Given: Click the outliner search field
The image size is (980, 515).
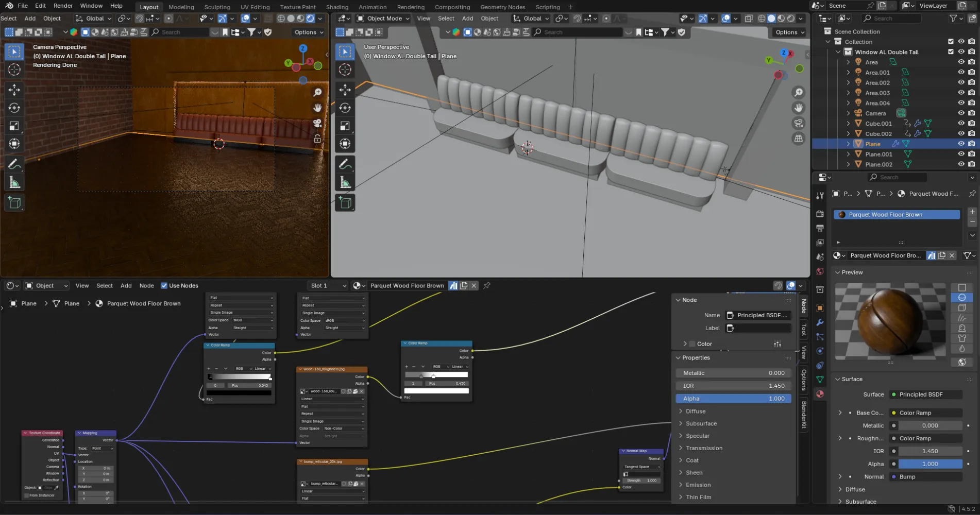Looking at the screenshot, I should (x=891, y=19).
